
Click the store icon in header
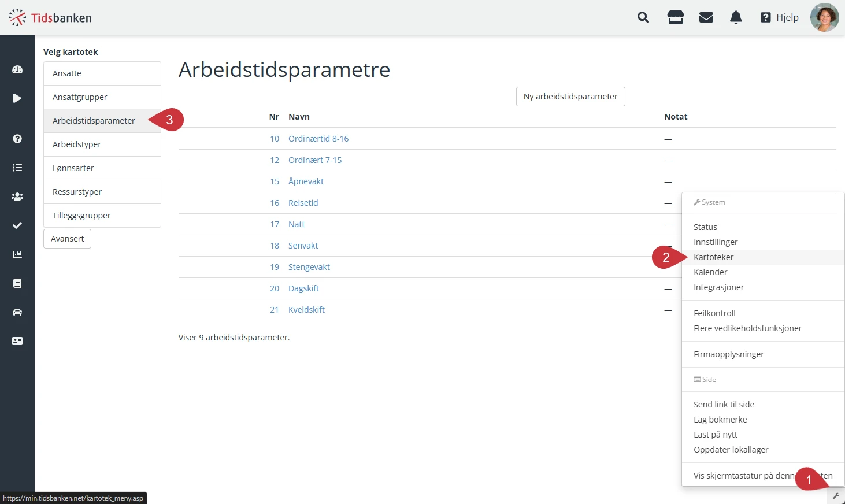[x=675, y=17]
